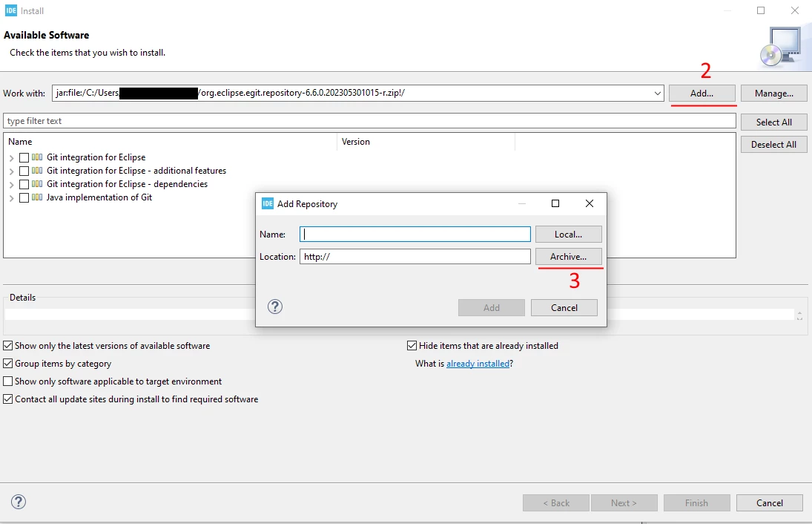The height and width of the screenshot is (524, 812).
Task: Click Local... button in Add Repository
Action: pos(568,235)
